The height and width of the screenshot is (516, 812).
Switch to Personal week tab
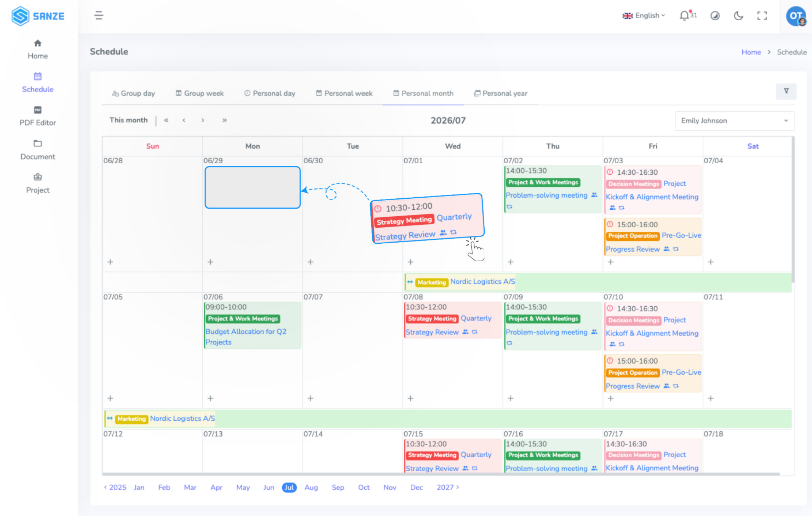click(x=344, y=93)
